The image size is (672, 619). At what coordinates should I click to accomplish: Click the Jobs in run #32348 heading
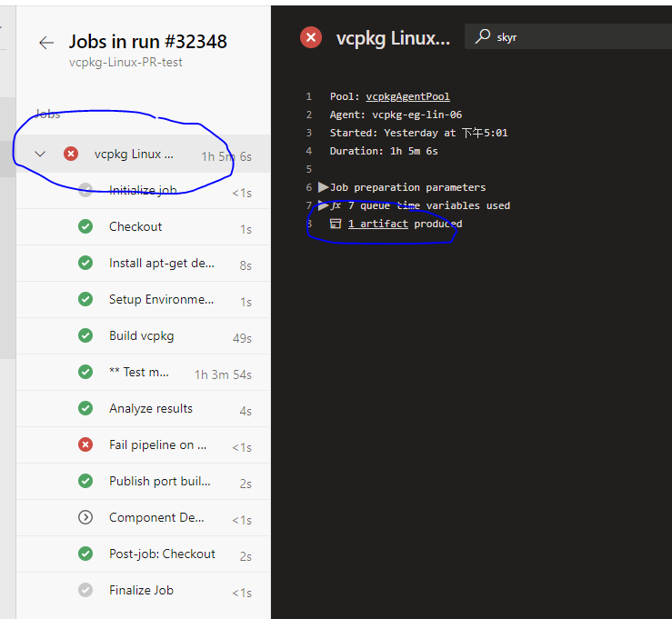(x=148, y=42)
